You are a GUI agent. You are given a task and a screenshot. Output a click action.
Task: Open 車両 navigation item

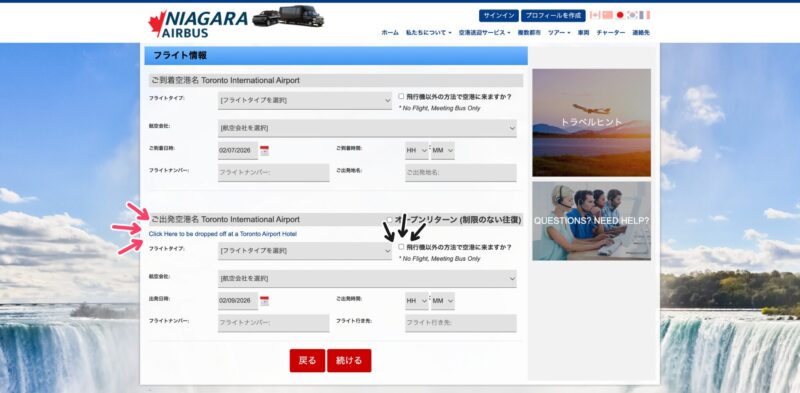pos(584,33)
